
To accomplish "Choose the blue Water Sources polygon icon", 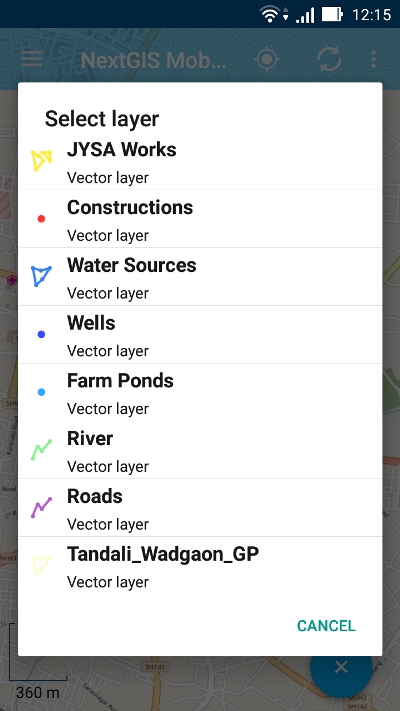I will 41,276.
